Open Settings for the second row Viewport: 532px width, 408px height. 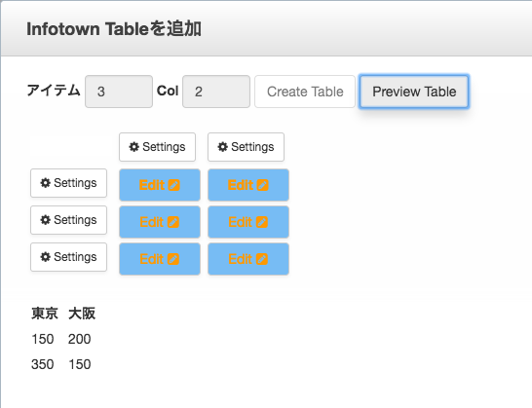click(x=68, y=220)
